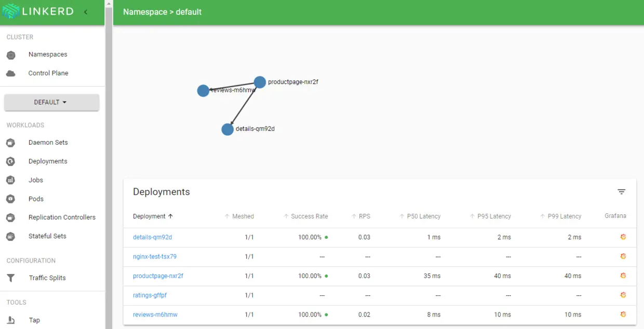Open ratings-gffpf deployment link
This screenshot has width=644, height=329.
[x=150, y=295]
